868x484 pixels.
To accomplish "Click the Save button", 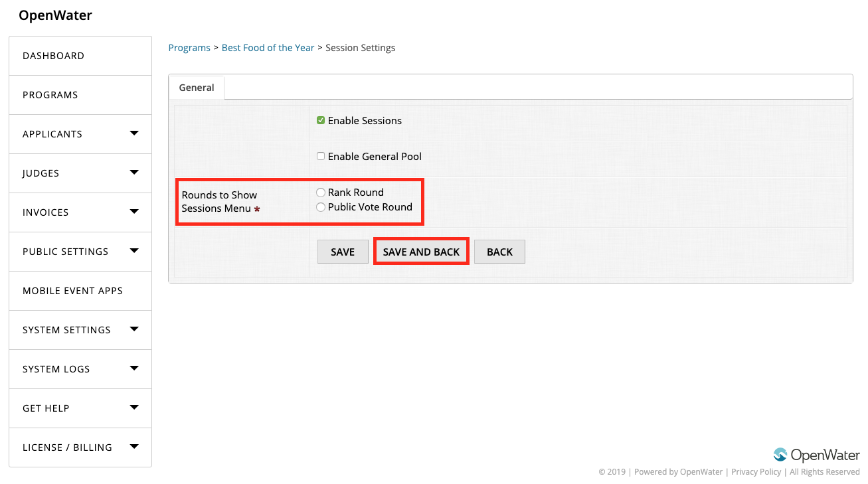I will 343,252.
